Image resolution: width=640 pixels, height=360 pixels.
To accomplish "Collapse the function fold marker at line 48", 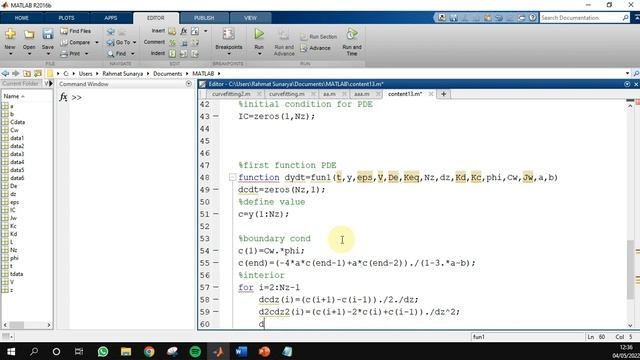I will coord(232,177).
